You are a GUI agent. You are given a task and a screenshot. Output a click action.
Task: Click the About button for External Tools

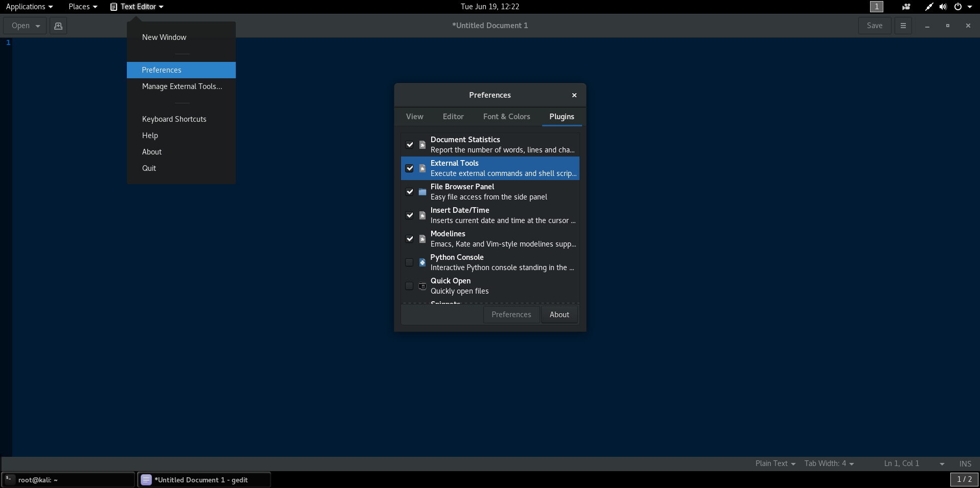[x=559, y=315]
